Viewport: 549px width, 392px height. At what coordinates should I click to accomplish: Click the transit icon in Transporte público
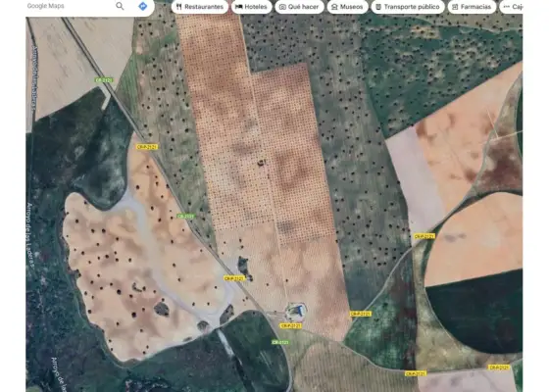[378, 7]
